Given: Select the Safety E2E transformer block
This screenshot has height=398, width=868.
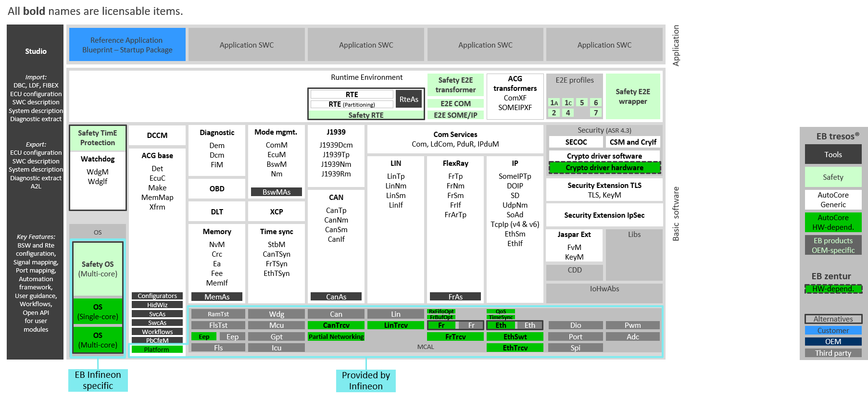Looking at the screenshot, I should [455, 85].
